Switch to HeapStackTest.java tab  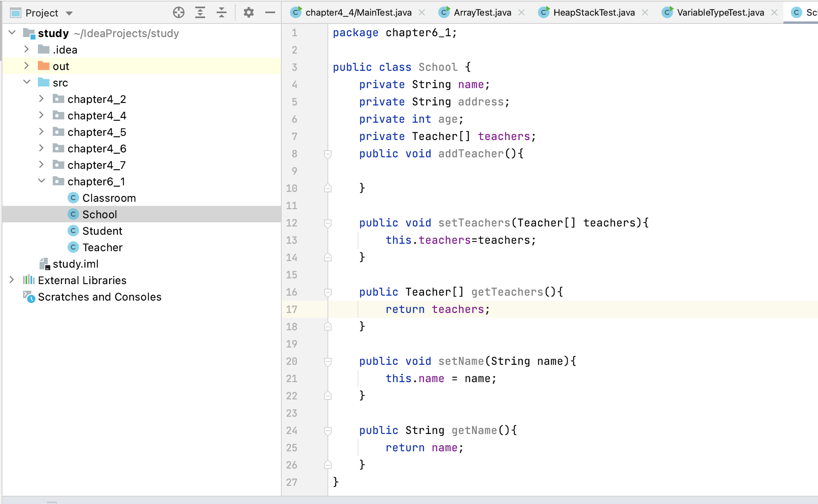coord(594,13)
